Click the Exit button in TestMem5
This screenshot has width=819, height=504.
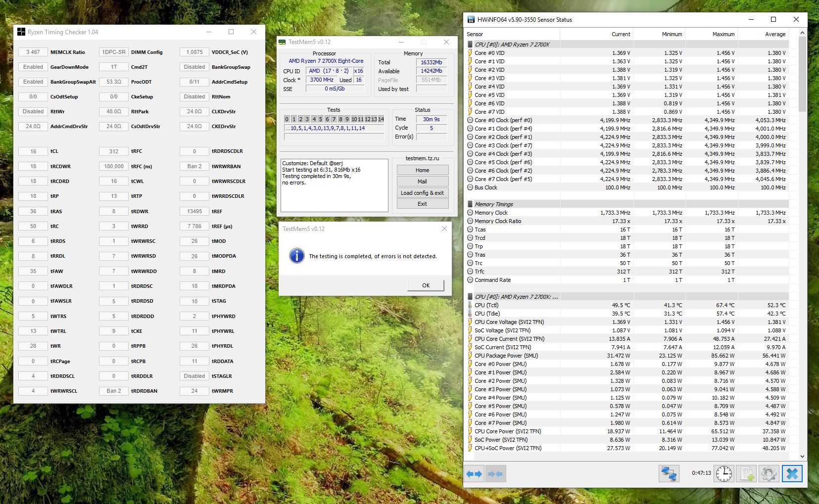423,204
